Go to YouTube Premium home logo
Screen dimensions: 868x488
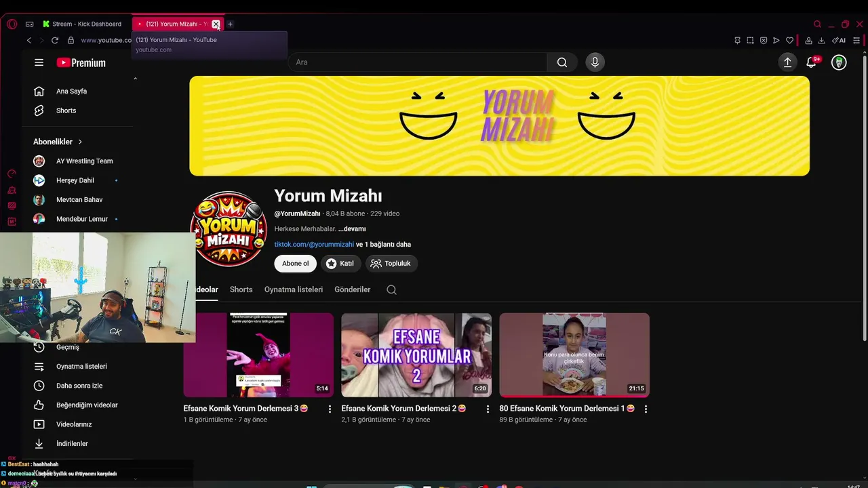coord(81,62)
